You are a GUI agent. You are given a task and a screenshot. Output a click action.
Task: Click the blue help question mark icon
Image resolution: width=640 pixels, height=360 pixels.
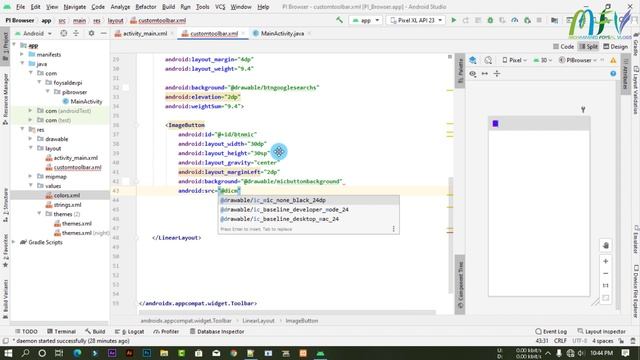tap(613, 73)
